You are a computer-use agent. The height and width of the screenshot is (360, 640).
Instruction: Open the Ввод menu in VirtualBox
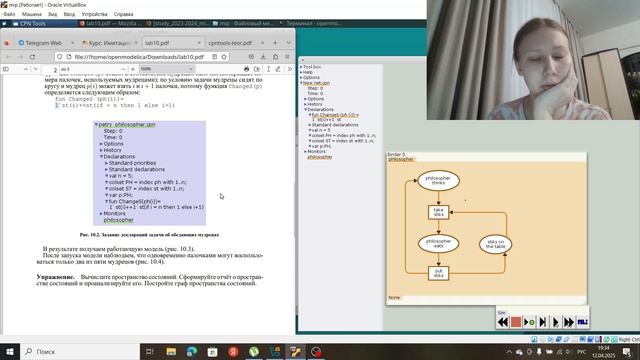pos(69,14)
